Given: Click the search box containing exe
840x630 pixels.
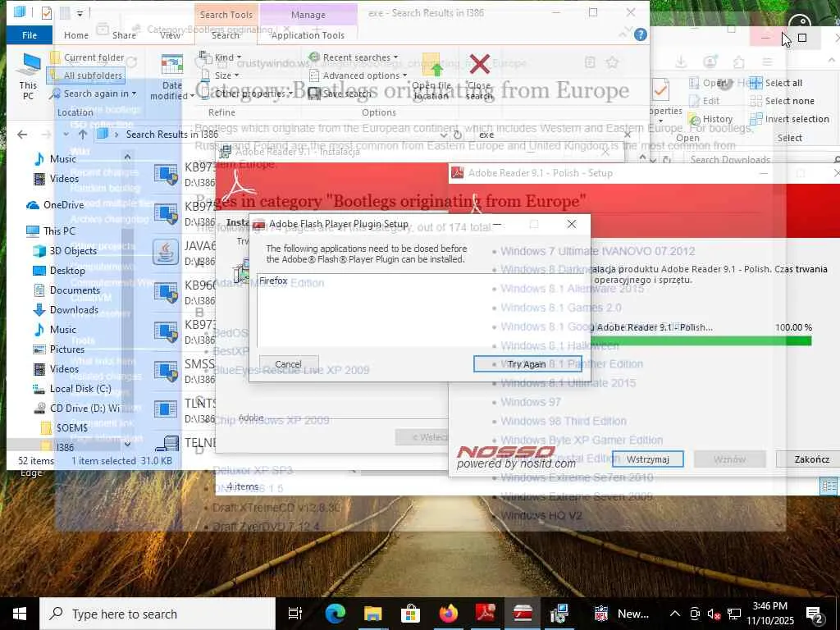Looking at the screenshot, I should pos(549,135).
